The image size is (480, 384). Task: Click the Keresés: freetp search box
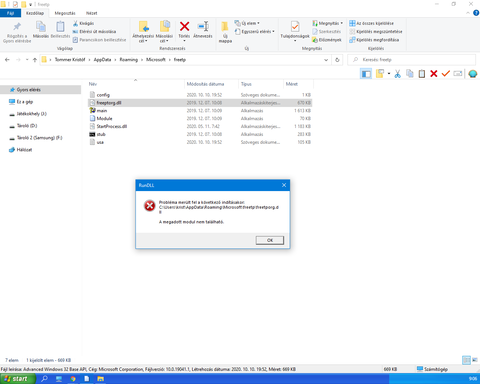[x=412, y=60]
